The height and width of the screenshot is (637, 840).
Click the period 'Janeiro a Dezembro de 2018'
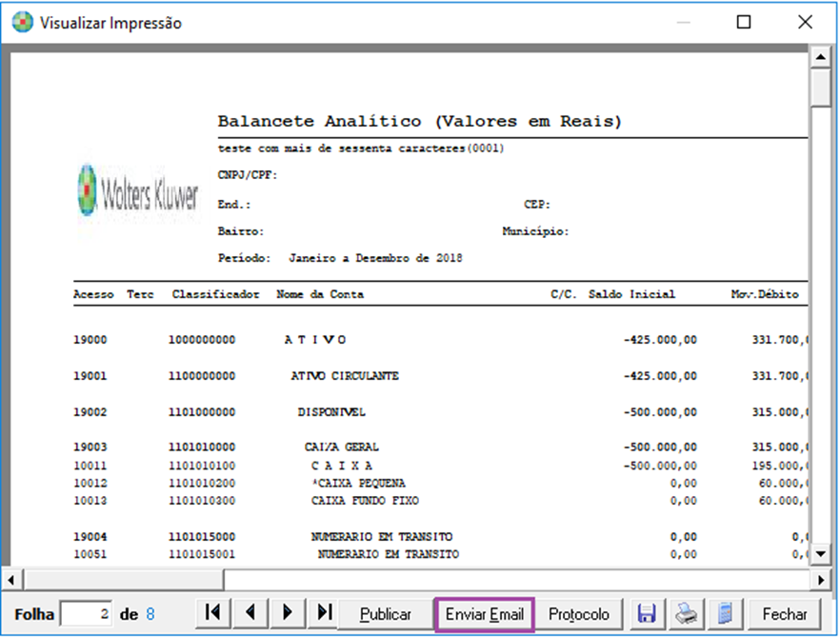pyautogui.click(x=375, y=258)
